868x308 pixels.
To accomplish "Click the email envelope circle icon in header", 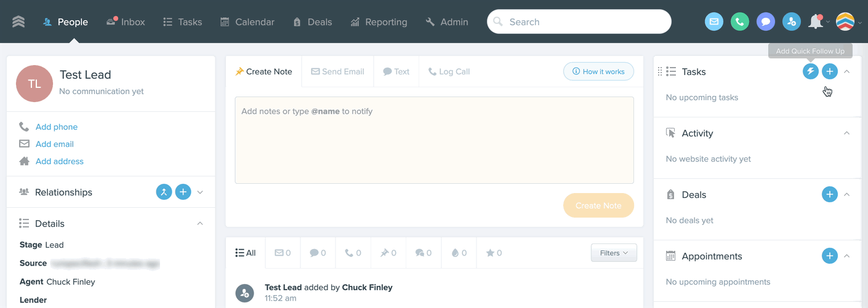I will (x=714, y=22).
